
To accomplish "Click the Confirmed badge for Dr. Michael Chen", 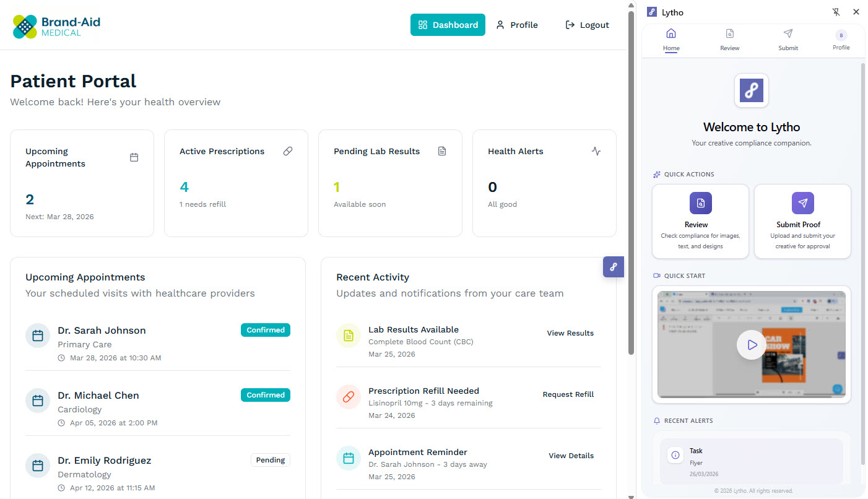I will click(x=266, y=395).
